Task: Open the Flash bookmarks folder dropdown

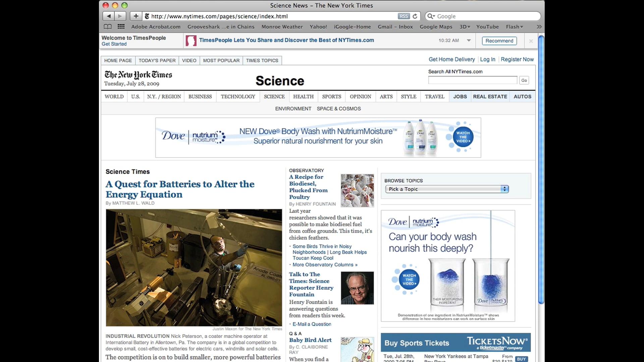Action: [x=514, y=27]
